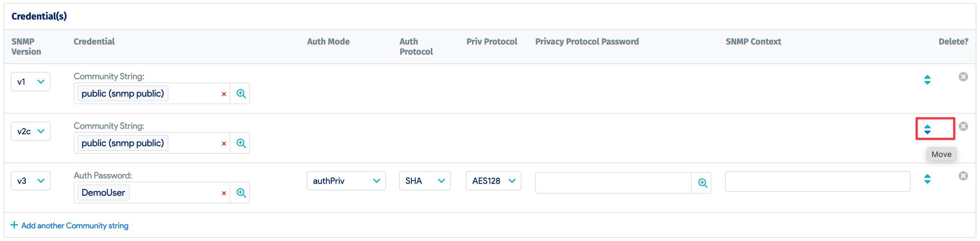Screen dimensions: 980x241
Task: Delete the v1 credential row
Action: tap(963, 76)
